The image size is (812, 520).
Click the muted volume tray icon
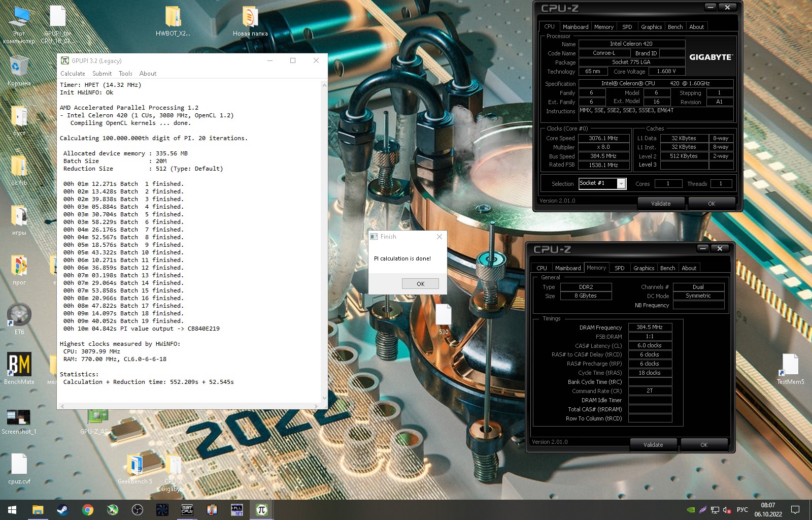point(727,510)
